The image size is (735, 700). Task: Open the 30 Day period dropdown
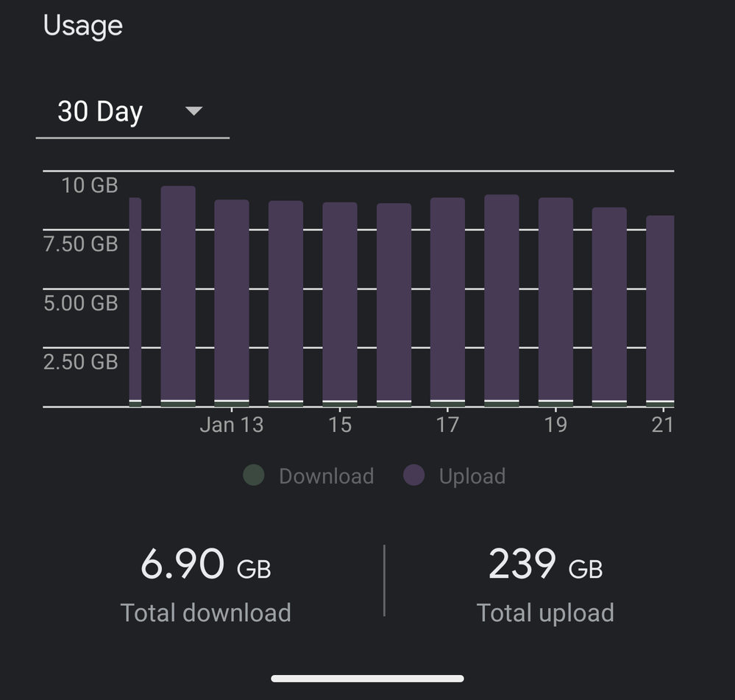pyautogui.click(x=131, y=113)
